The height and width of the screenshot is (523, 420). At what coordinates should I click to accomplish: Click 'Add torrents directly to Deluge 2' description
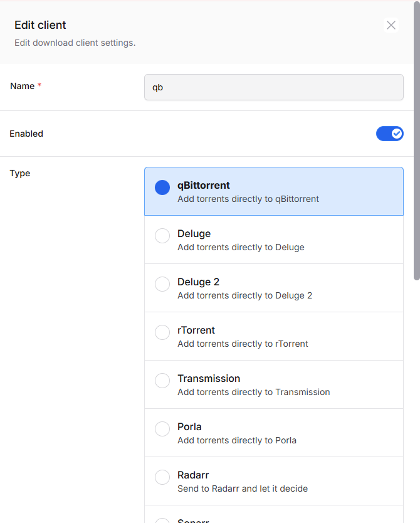coord(244,296)
